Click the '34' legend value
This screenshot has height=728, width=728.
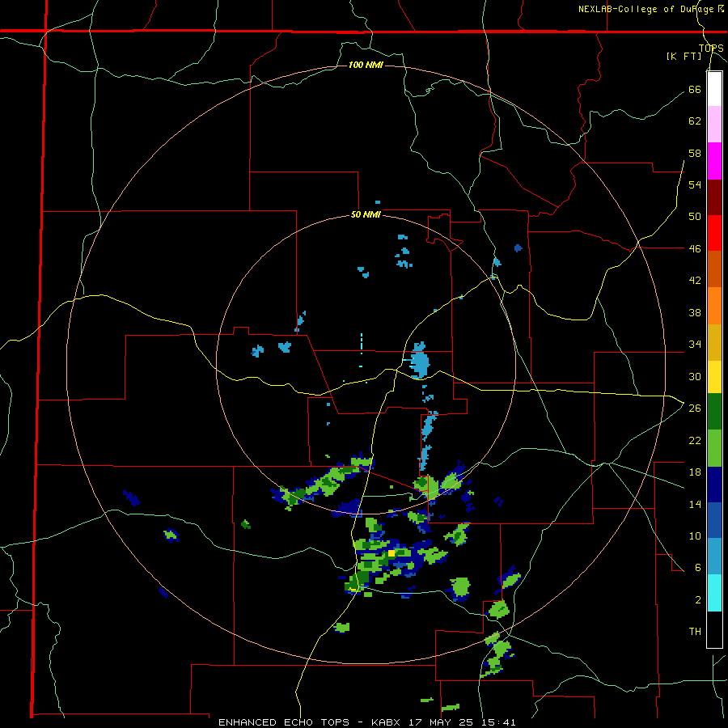(x=695, y=345)
